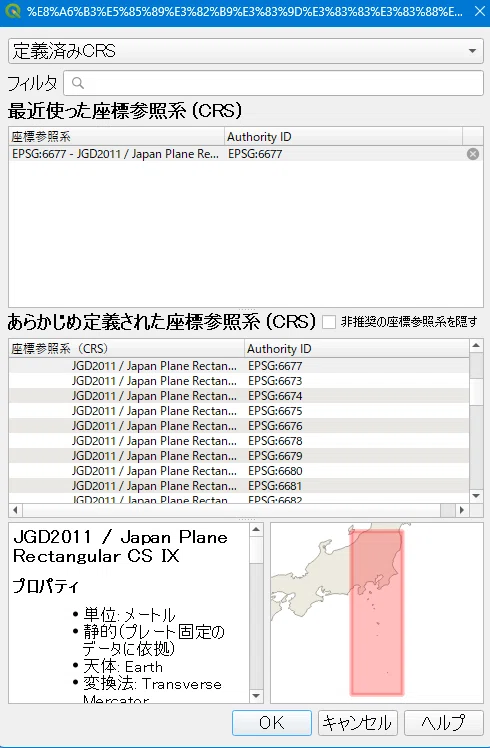The height and width of the screenshot is (748, 490).
Task: Click the magnifier icon in filter box
Action: pos(78,83)
